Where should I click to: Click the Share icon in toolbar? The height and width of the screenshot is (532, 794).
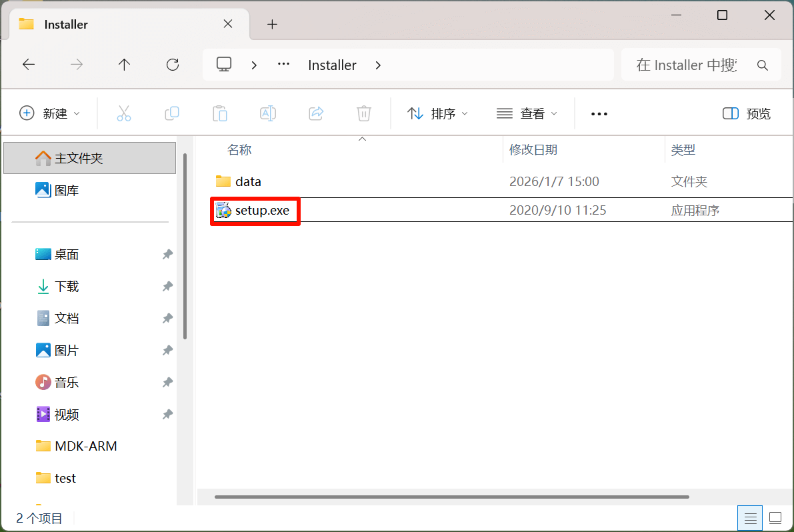316,113
